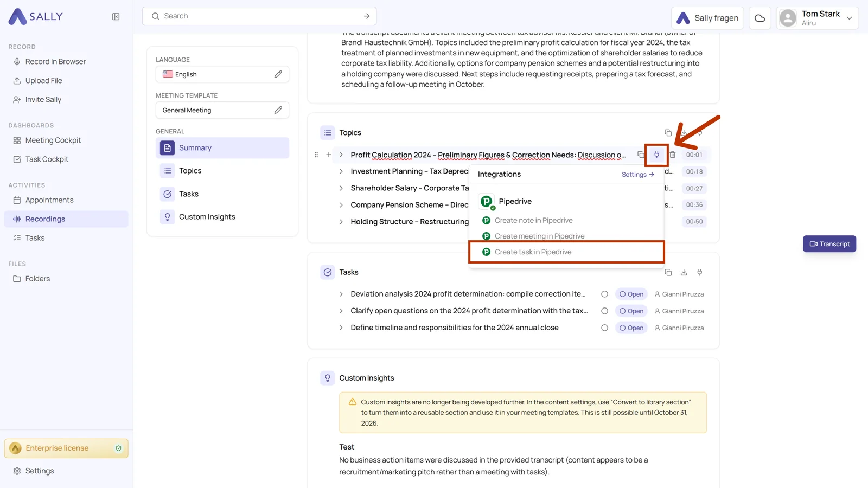
Task: Open Folders
Action: [37, 279]
